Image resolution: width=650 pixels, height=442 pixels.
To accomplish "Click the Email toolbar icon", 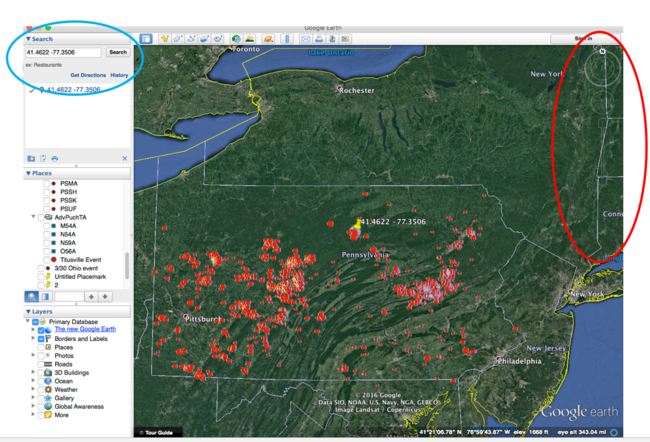I will pos(307,38).
